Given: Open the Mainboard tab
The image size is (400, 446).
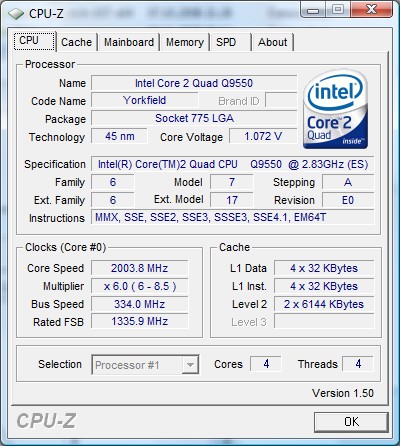Looking at the screenshot, I should (x=129, y=42).
